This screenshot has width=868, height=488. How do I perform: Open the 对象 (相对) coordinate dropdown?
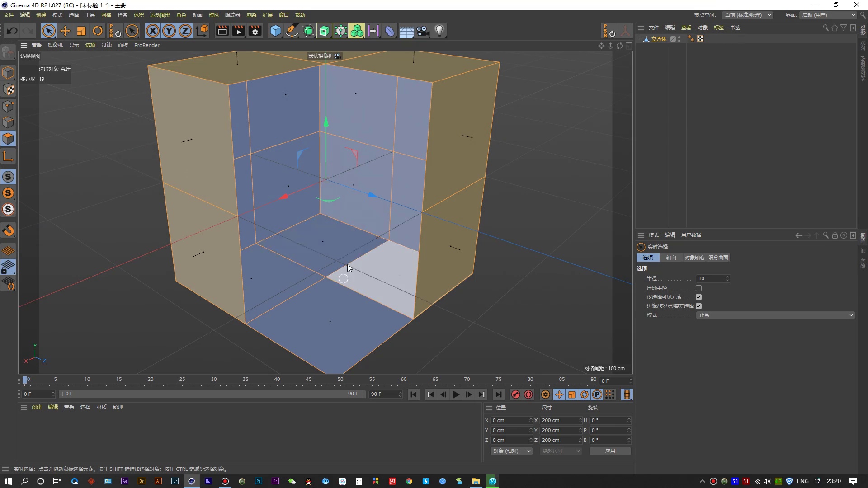[x=511, y=451]
